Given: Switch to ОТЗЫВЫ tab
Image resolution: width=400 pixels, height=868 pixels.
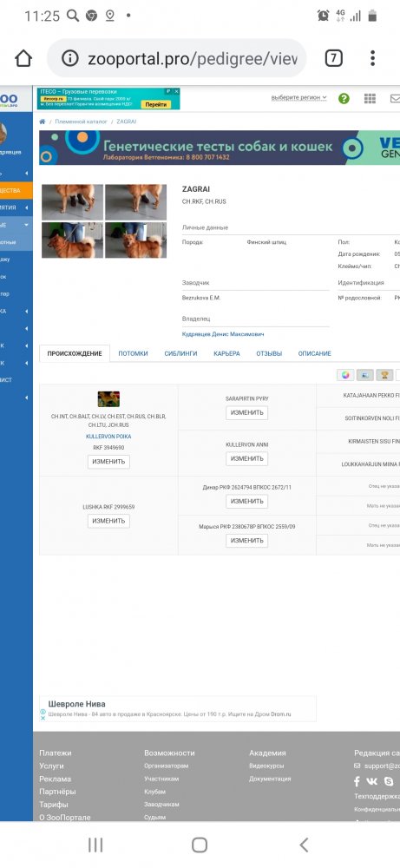Looking at the screenshot, I should (x=269, y=354).
